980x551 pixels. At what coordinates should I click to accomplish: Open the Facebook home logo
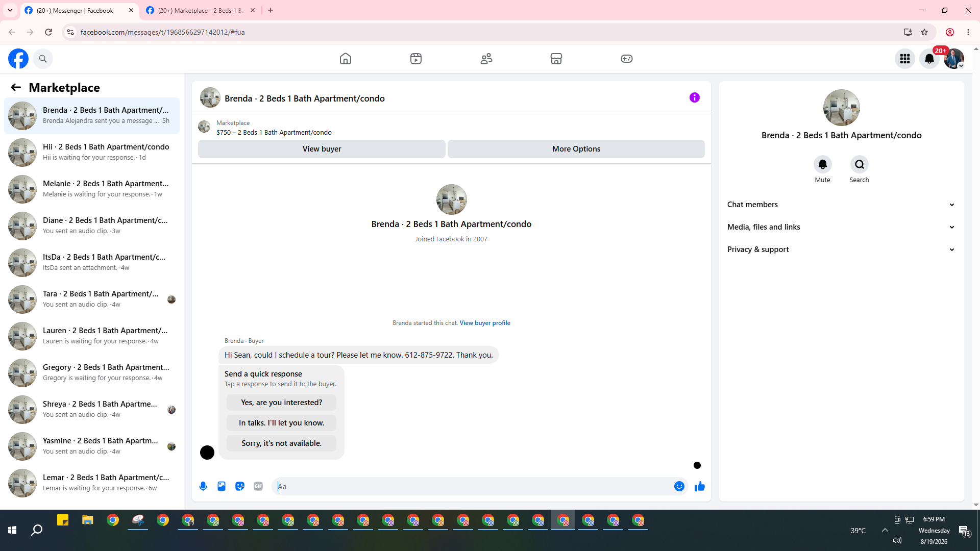pos(18,59)
